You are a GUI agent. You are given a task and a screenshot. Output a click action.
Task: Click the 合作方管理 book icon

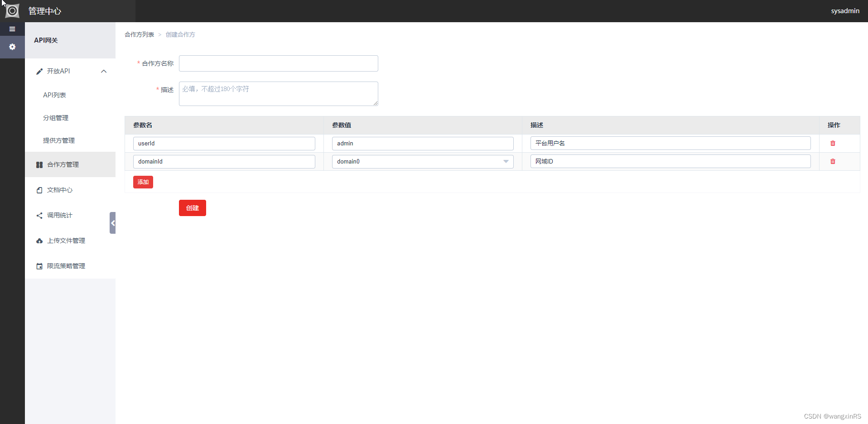[x=39, y=165]
